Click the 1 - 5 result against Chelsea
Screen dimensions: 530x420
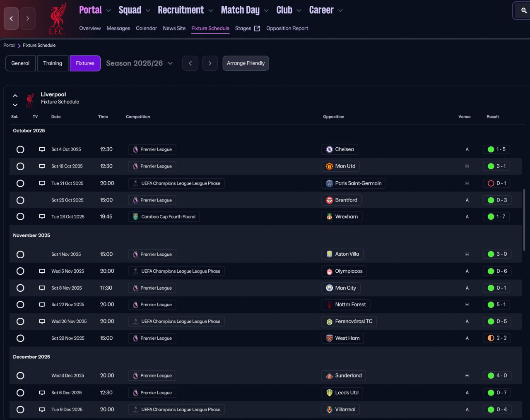pos(496,149)
